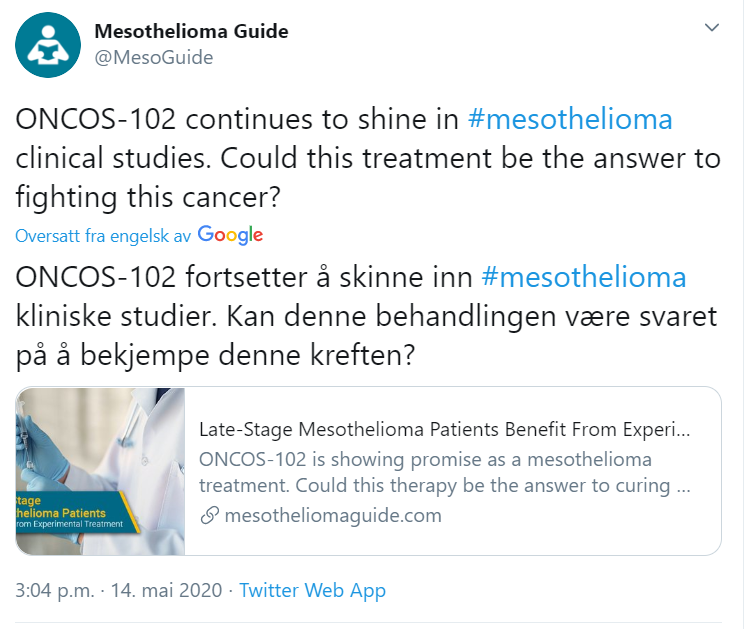Click #mesothelioma hashtag in English tweet

pyautogui.click(x=570, y=119)
